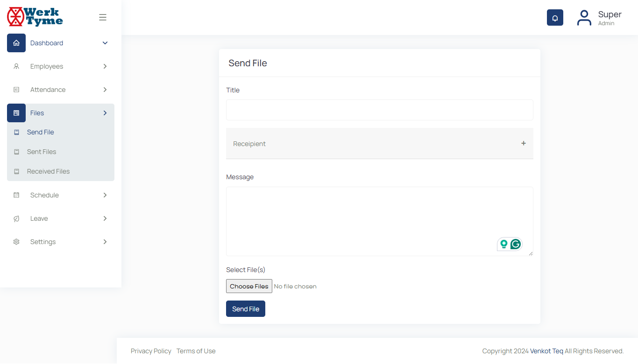The height and width of the screenshot is (364, 638).
Task: Open the Privacy Policy link
Action: (x=151, y=351)
